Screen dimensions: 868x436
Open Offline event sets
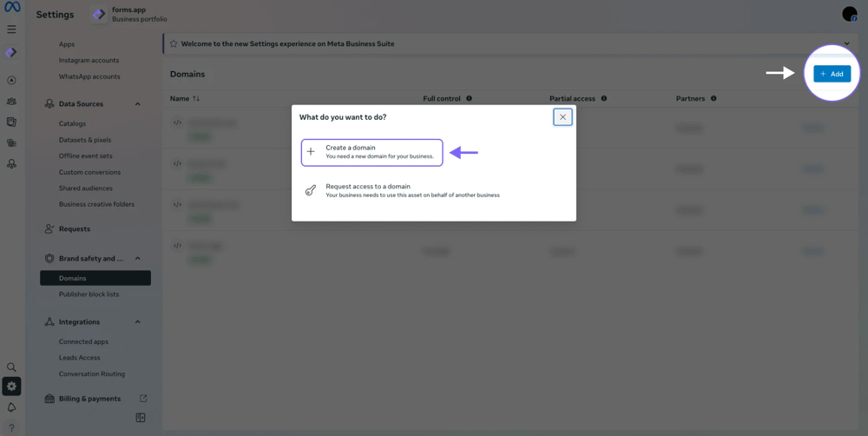point(85,156)
